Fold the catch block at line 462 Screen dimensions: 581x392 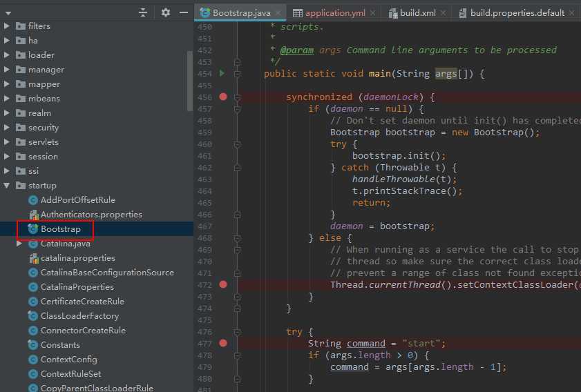[x=237, y=168]
